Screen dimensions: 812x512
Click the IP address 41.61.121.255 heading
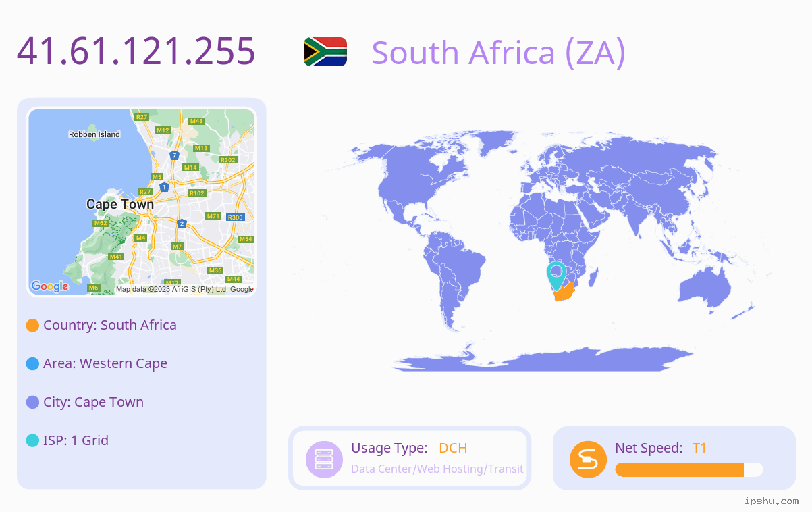(x=136, y=51)
